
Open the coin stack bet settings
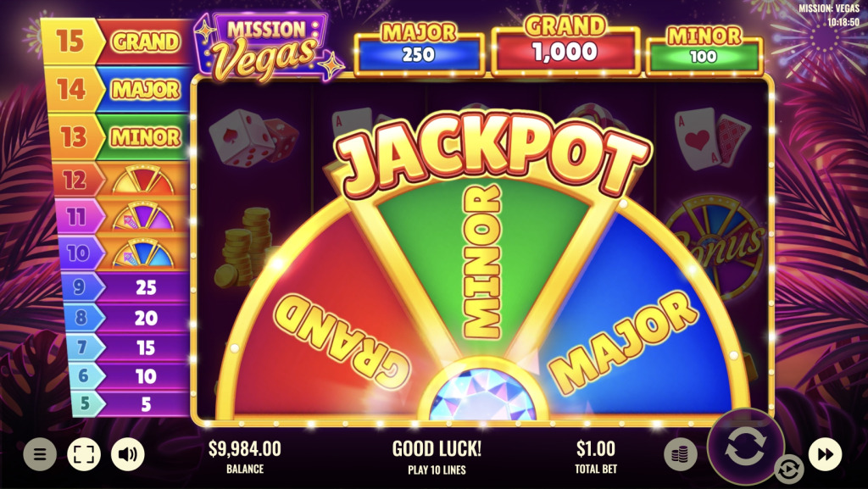681,454
